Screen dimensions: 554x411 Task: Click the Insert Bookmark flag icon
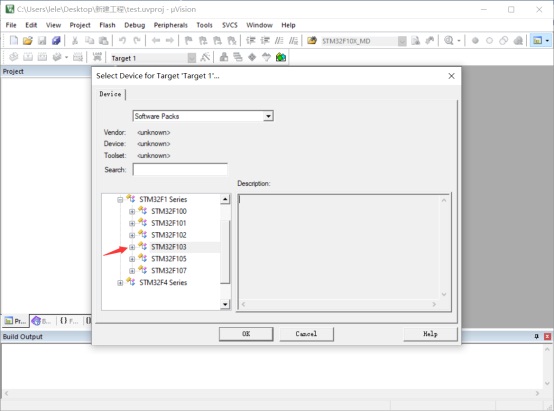(189, 41)
